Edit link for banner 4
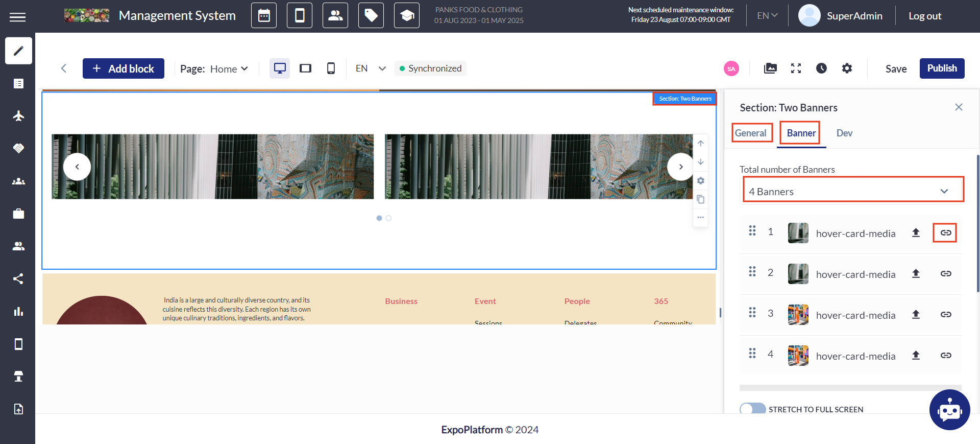This screenshot has height=444, width=980. 946,356
